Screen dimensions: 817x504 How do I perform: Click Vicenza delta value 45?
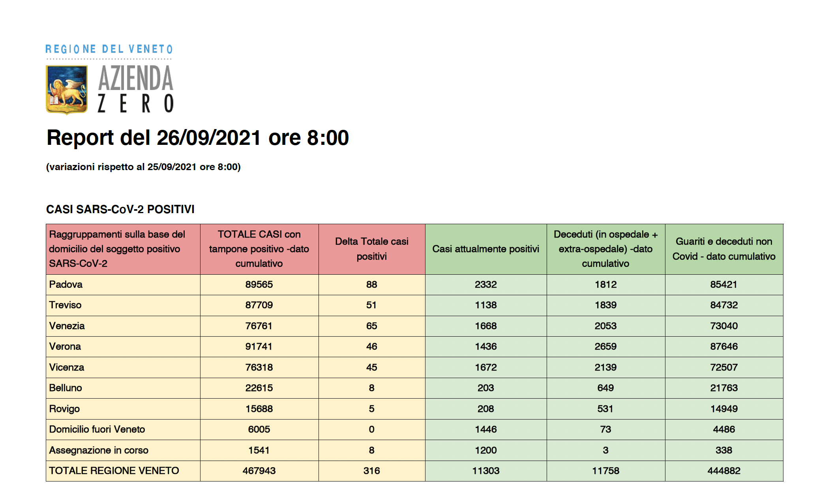(372, 367)
